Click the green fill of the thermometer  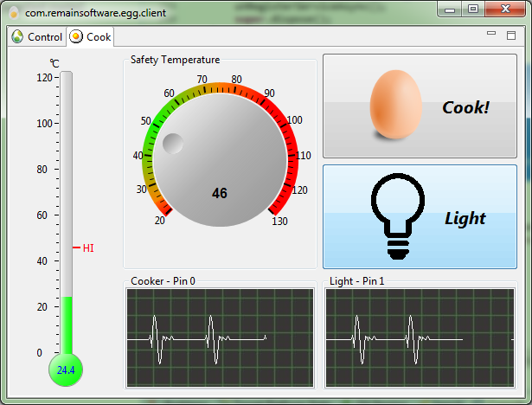[x=66, y=325]
